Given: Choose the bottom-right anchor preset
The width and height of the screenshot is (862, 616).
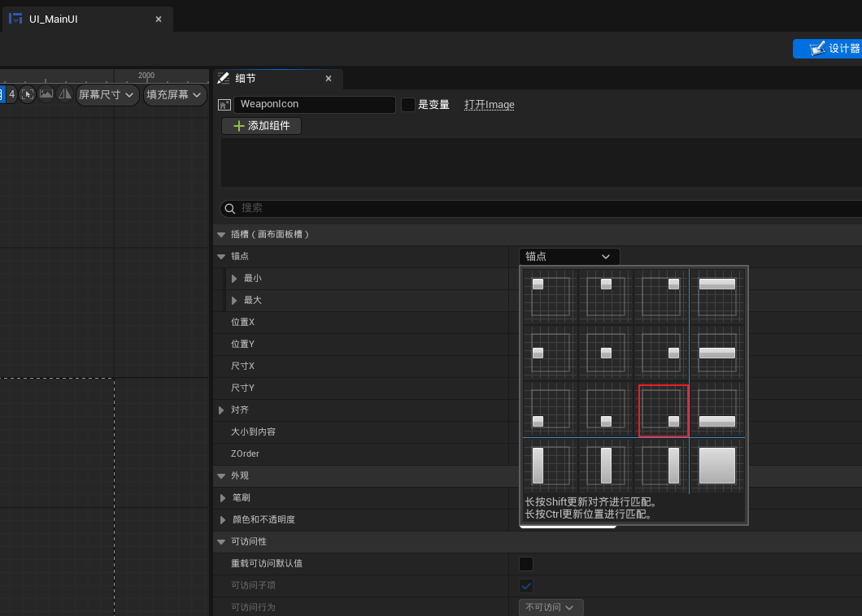Looking at the screenshot, I should [664, 411].
